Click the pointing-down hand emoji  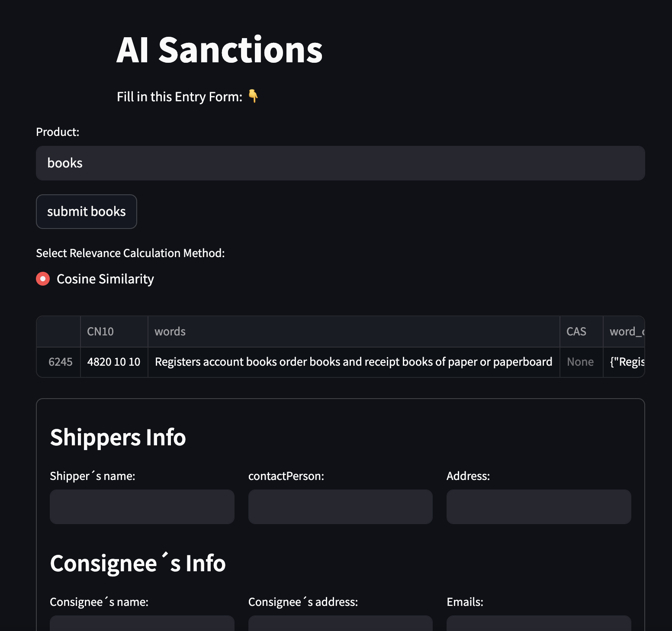[253, 96]
